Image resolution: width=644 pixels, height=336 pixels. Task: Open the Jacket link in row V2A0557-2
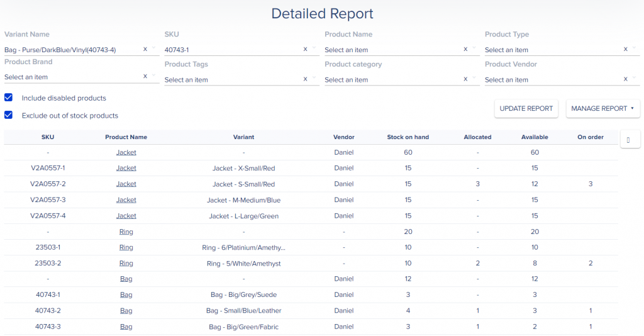pyautogui.click(x=126, y=184)
